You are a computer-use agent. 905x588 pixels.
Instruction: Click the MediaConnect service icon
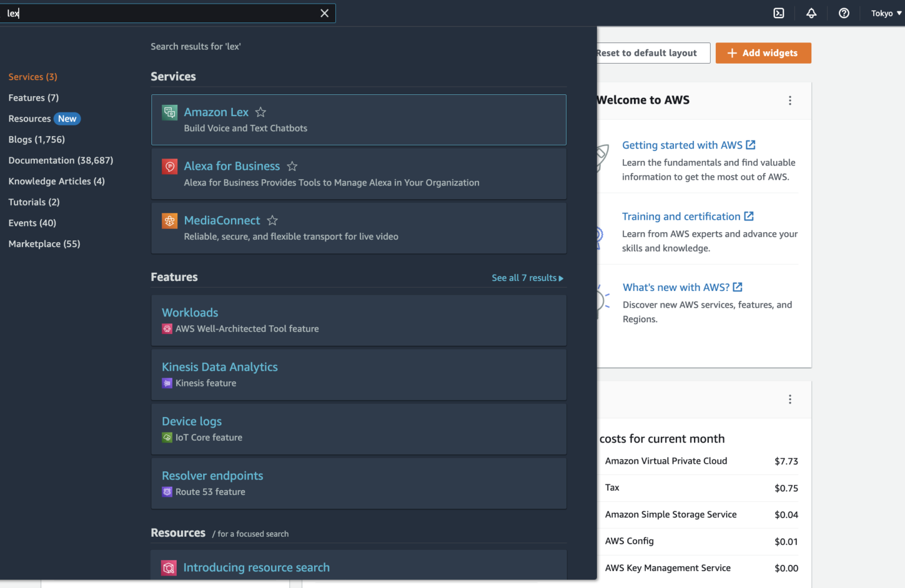coord(170,220)
